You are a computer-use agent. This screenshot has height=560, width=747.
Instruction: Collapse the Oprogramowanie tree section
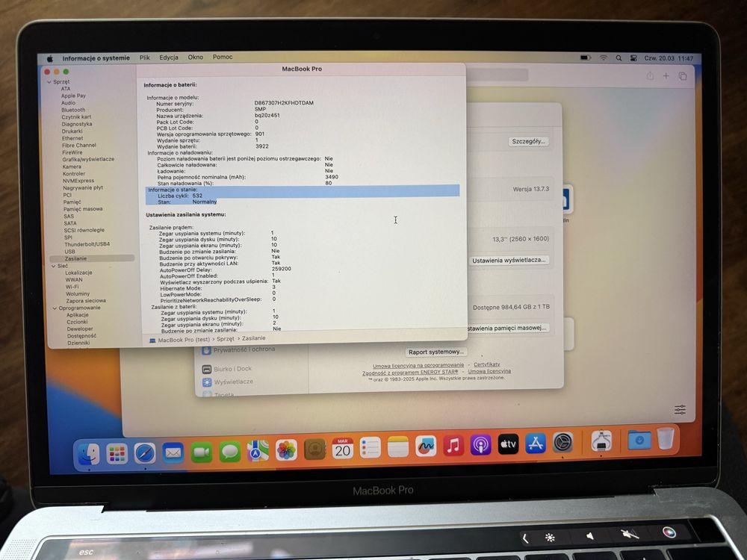coord(55,308)
